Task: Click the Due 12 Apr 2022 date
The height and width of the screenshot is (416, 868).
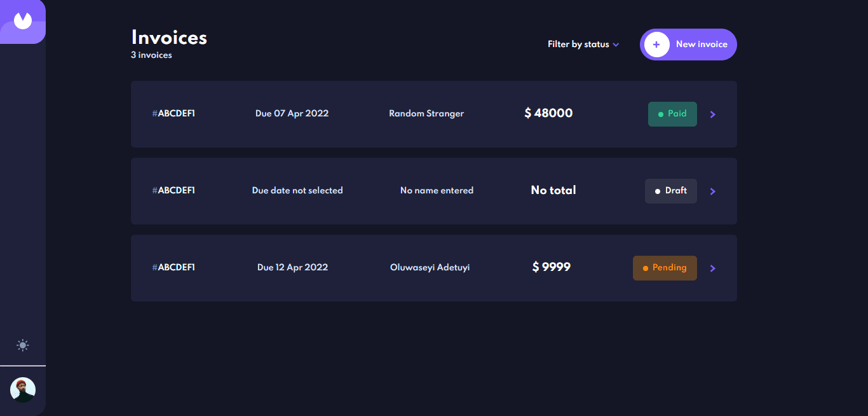Action: click(292, 267)
